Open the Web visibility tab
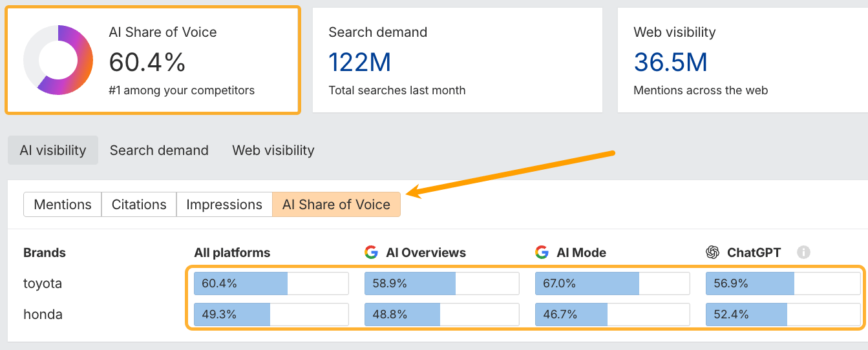This screenshot has width=868, height=350. click(x=273, y=150)
